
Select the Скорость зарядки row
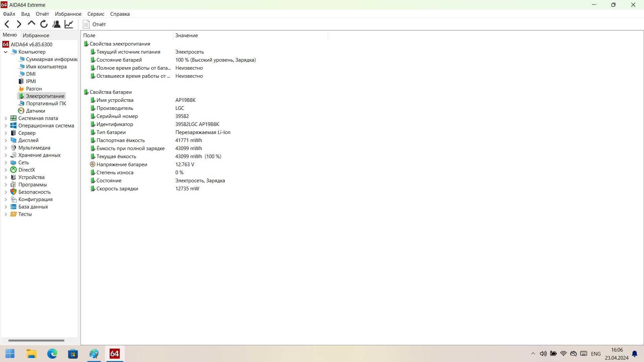point(145,189)
